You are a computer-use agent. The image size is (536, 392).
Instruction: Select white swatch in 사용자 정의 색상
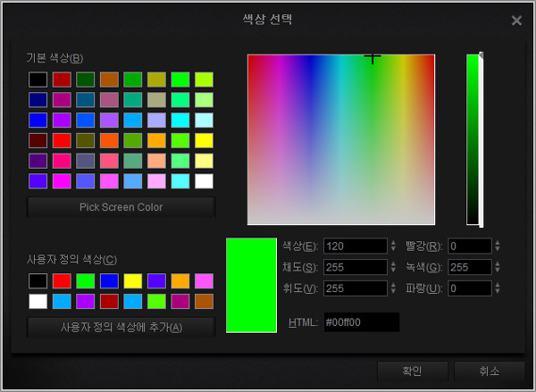pos(38,302)
